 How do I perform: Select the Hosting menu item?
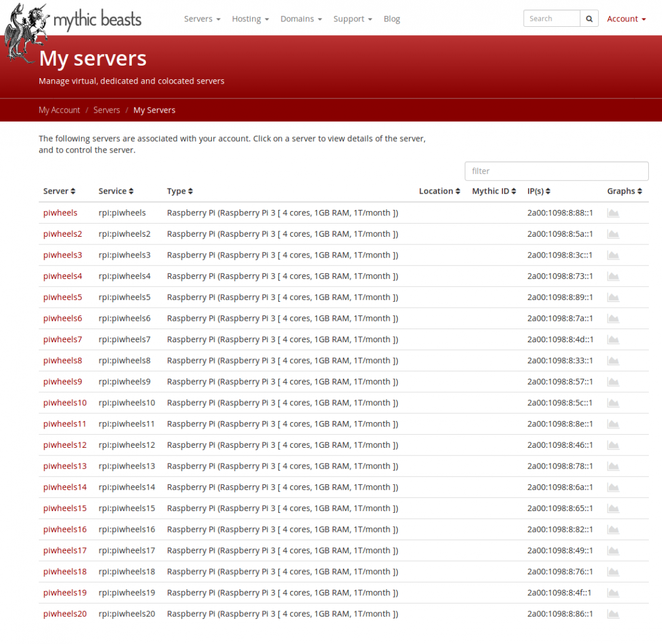pos(250,18)
